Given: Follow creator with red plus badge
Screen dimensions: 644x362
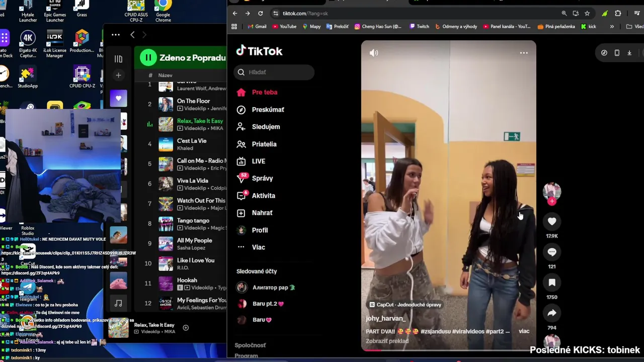Looking at the screenshot, I should 552,202.
